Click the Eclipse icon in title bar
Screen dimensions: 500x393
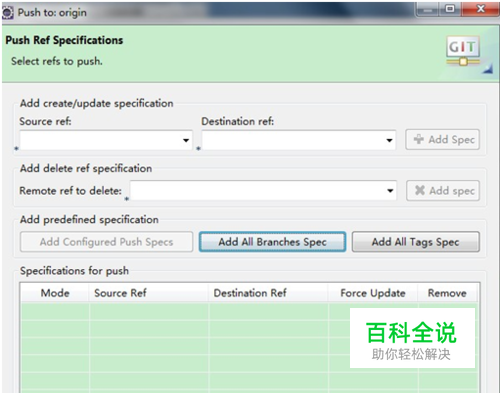pyautogui.click(x=8, y=13)
